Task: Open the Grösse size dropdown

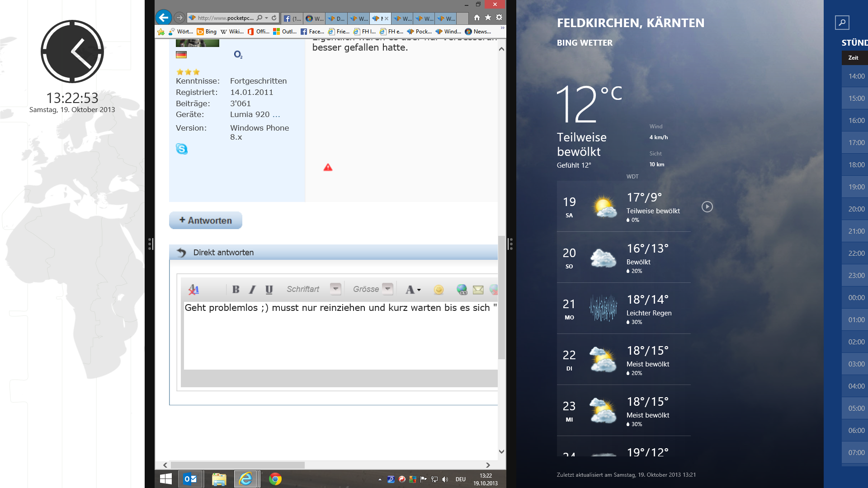Action: (x=387, y=289)
